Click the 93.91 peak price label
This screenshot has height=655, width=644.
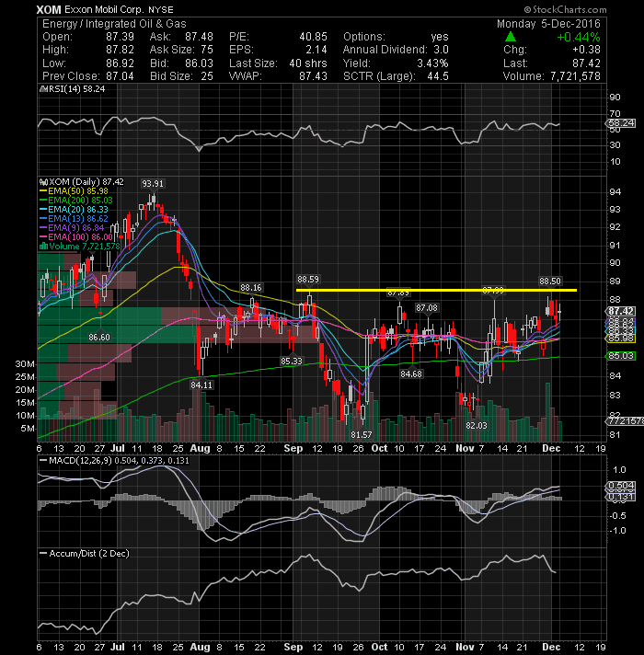pyautogui.click(x=153, y=183)
